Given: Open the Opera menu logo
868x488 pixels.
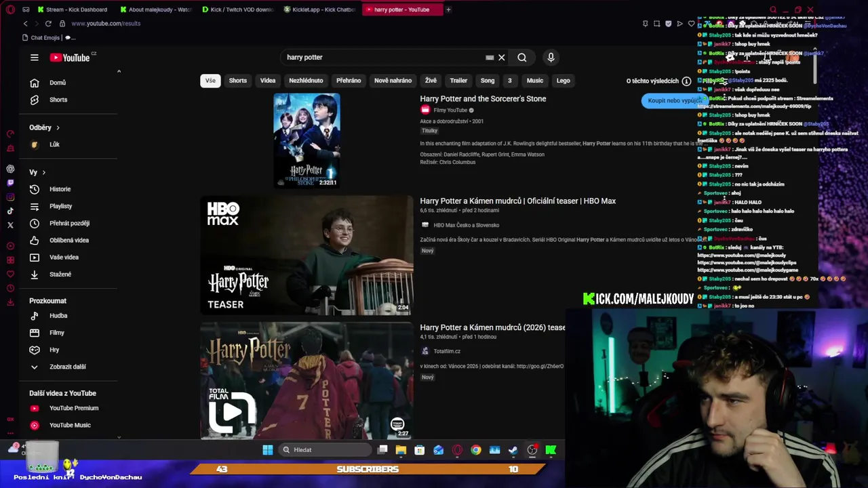Looking at the screenshot, I should (x=9, y=9).
